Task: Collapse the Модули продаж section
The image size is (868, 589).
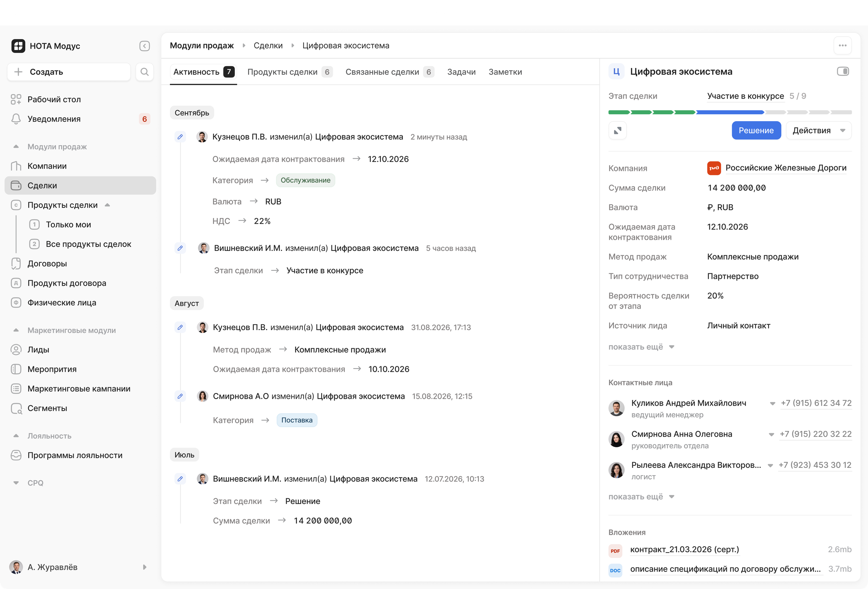Action: (x=16, y=146)
